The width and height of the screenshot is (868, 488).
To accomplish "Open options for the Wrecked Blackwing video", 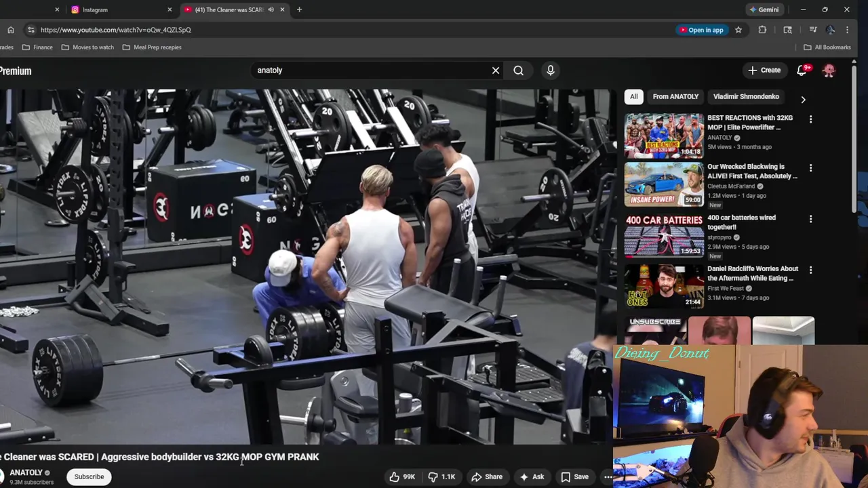I will tap(810, 168).
